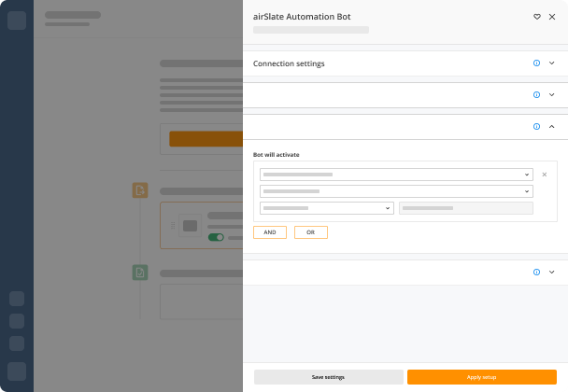The image size is (568, 392).
Task: Click info icon of bottom collapsed section
Action: [536, 273]
